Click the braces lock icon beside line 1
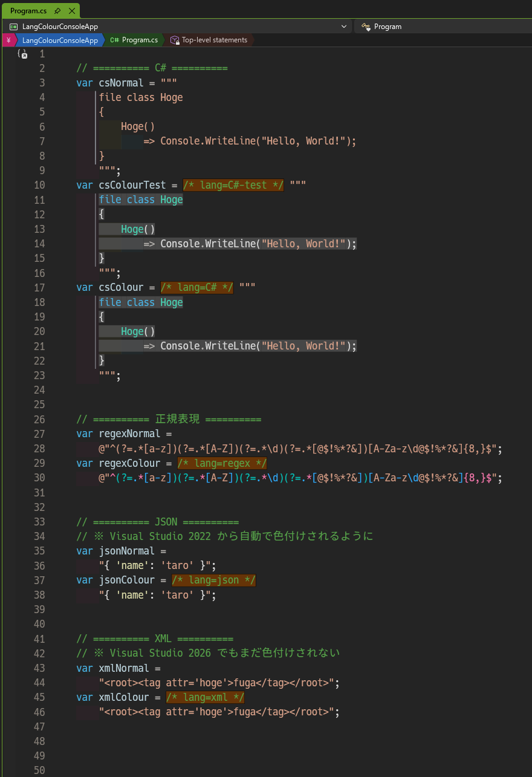This screenshot has width=532, height=777. point(22,54)
